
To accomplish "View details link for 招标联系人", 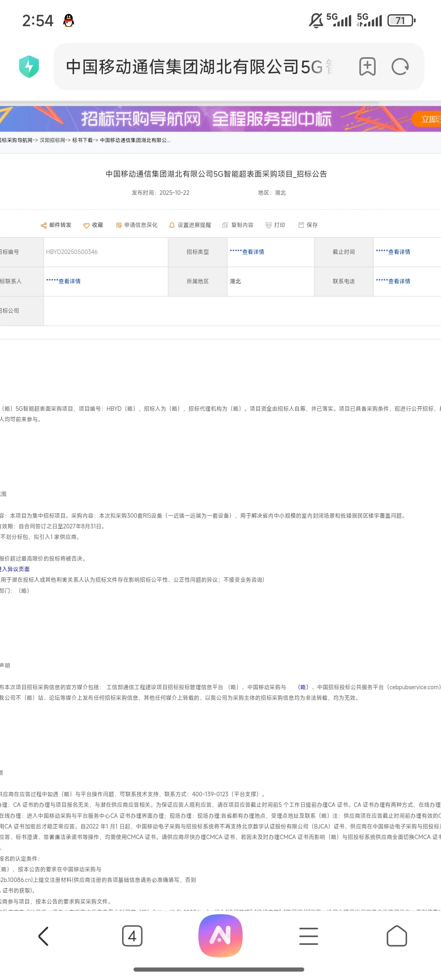I will [64, 281].
